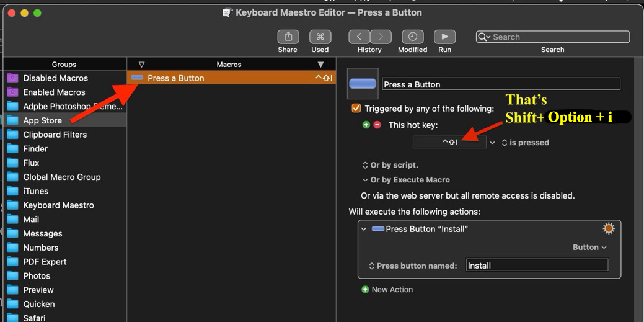The image size is (644, 322).
Task: Click the Share toolbar icon
Action: 288,37
